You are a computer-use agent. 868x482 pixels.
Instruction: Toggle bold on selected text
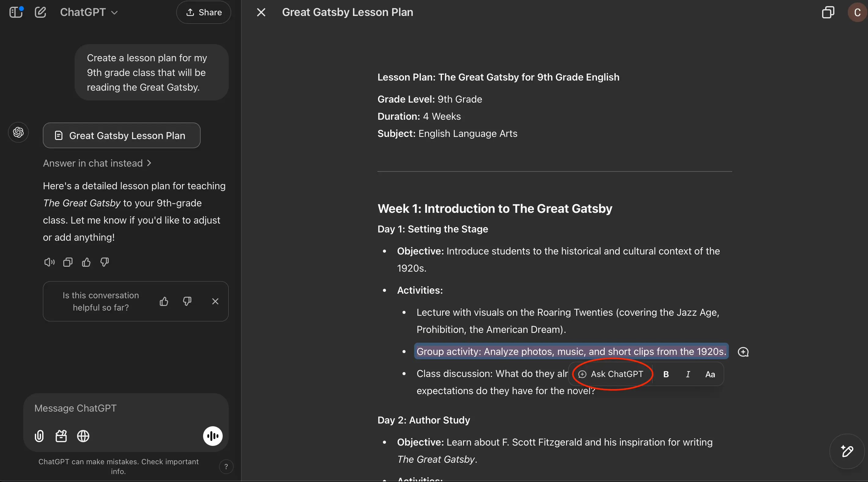tap(666, 374)
